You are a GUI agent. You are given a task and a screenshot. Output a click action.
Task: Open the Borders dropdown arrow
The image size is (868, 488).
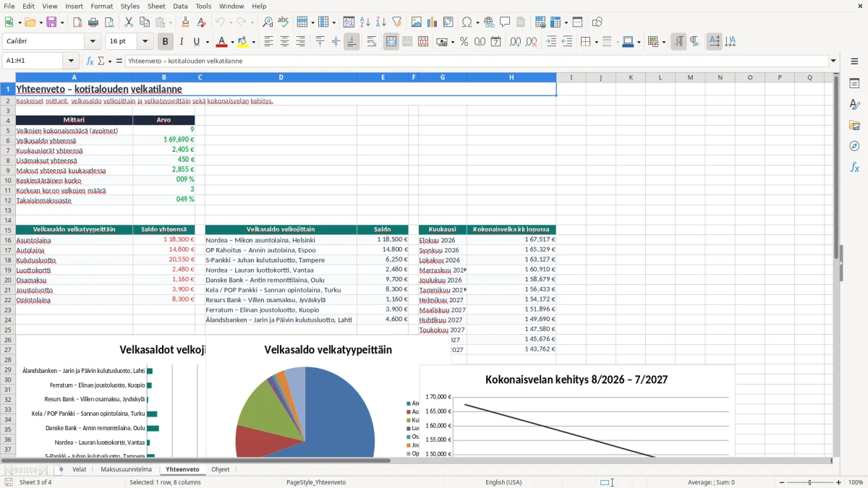[x=597, y=42]
